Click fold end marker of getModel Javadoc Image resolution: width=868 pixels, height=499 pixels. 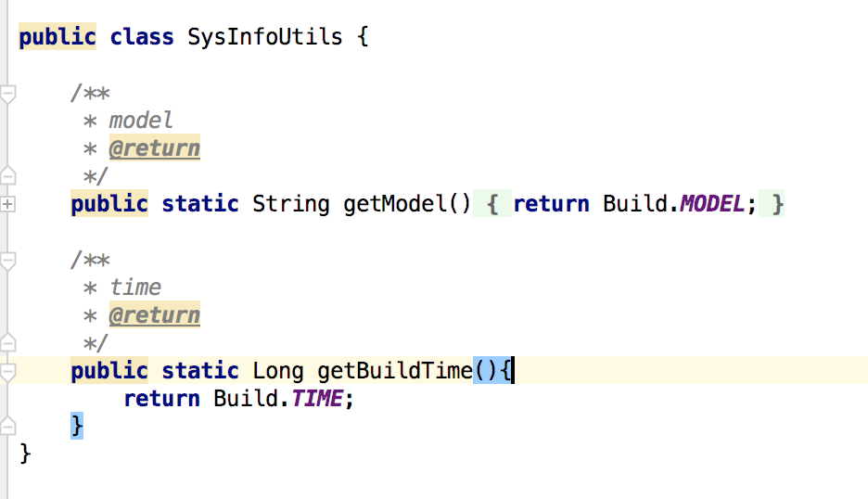tap(7, 175)
